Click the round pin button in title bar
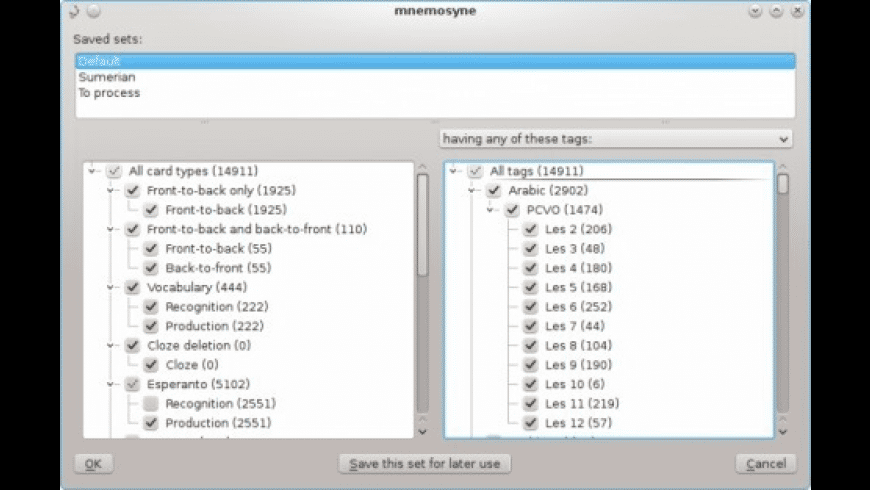 [x=94, y=11]
